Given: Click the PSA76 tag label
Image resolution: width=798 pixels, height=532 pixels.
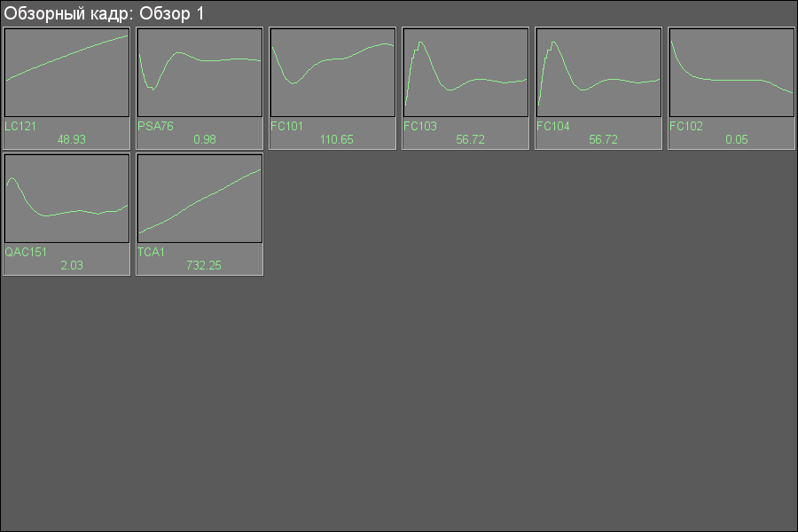Looking at the screenshot, I should [x=156, y=127].
